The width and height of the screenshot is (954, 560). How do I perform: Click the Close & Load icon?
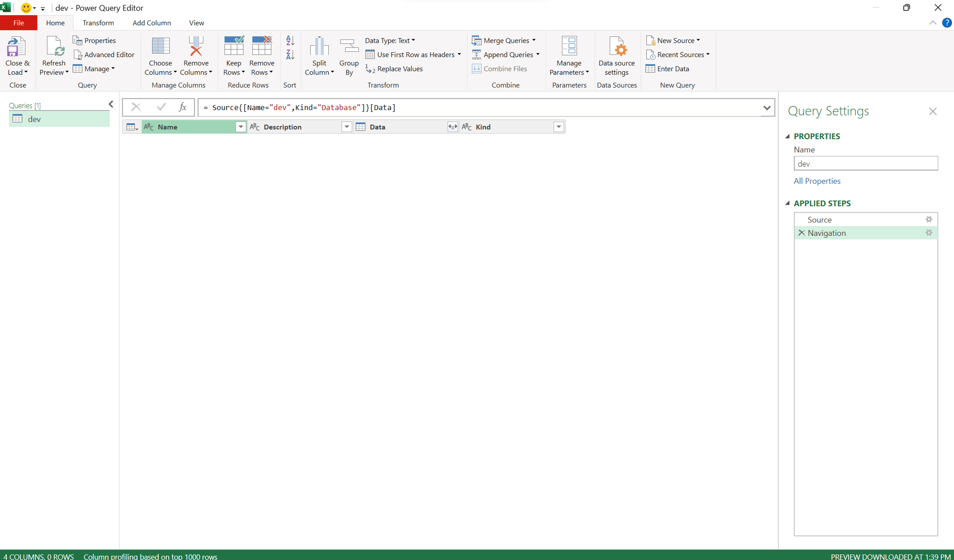16,46
